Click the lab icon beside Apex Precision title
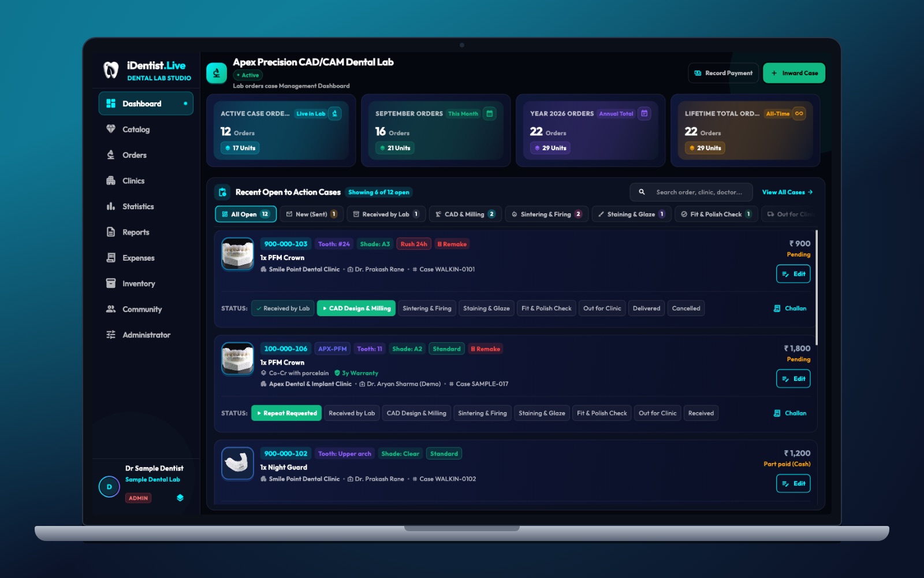 pos(217,73)
